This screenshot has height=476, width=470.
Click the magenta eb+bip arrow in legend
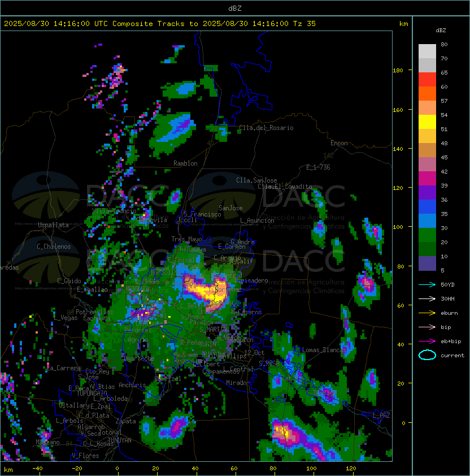click(x=427, y=341)
